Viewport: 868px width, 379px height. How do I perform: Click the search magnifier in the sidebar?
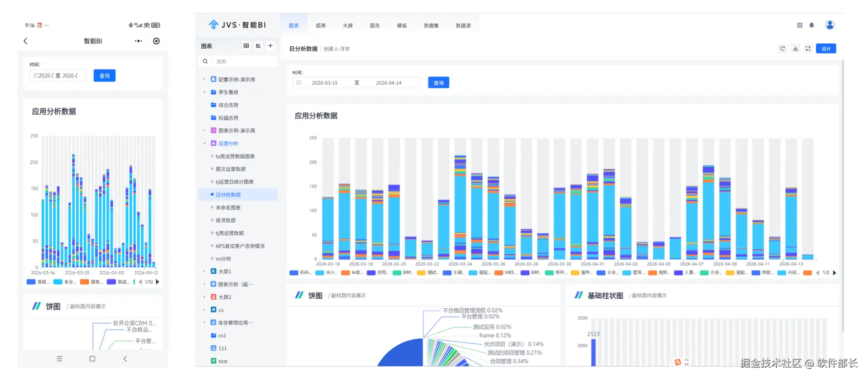tap(205, 62)
